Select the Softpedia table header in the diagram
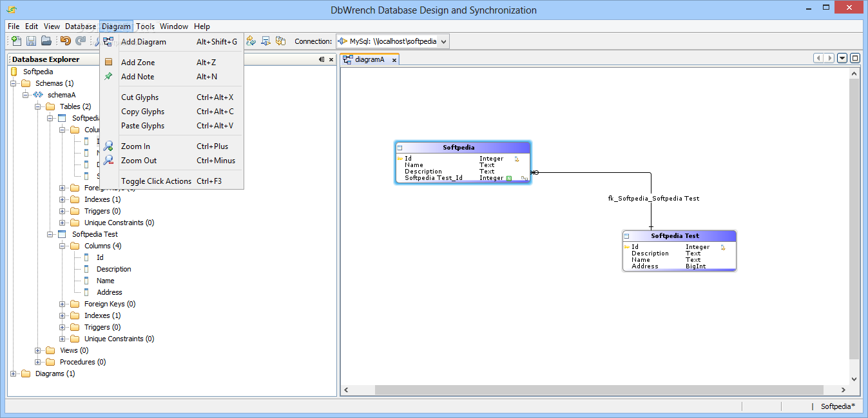868x418 pixels. [463, 148]
